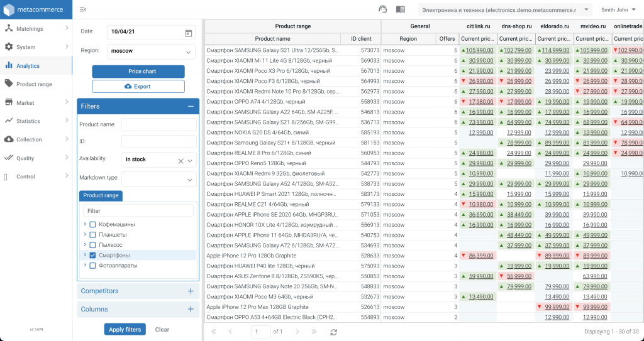Click the System gear icon

[x=9, y=46]
